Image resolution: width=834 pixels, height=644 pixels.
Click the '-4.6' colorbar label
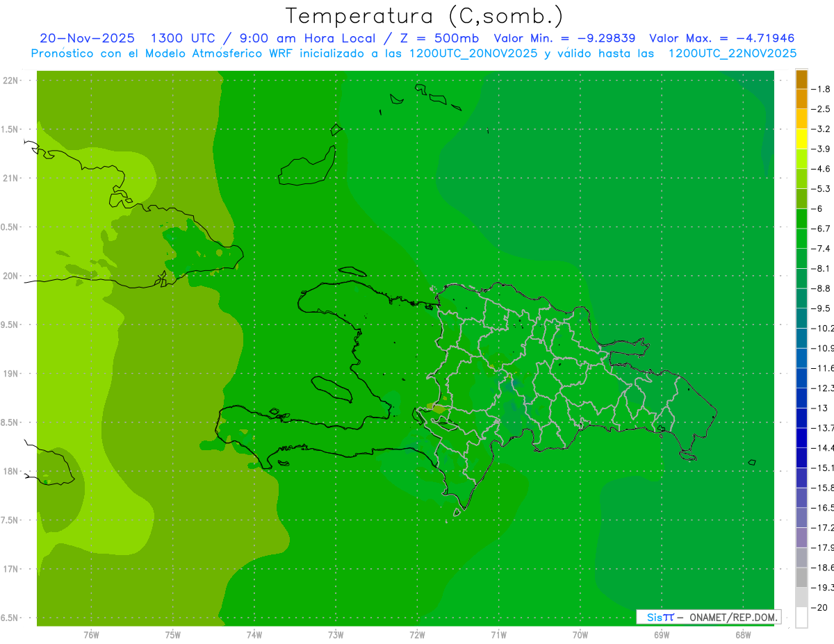[x=821, y=169]
